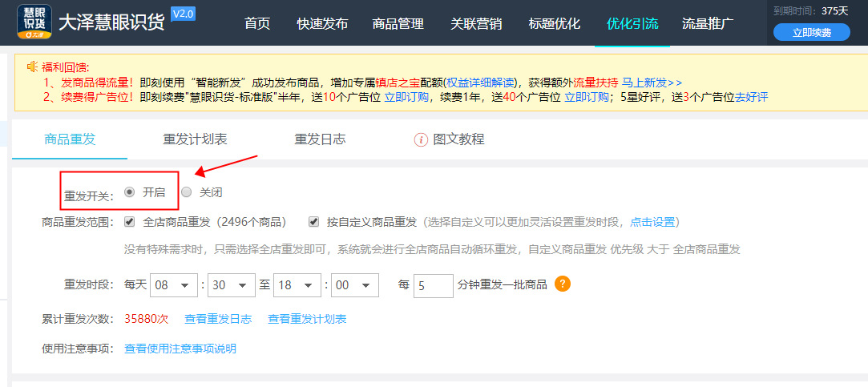Open the 图文教程 info icon

pyautogui.click(x=422, y=139)
